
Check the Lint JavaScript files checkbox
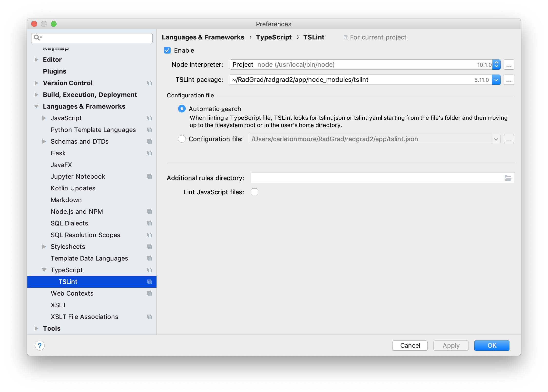pos(254,192)
